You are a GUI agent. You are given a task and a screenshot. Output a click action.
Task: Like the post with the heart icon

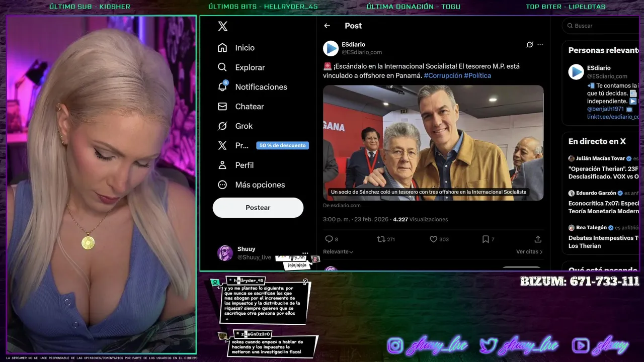(433, 239)
